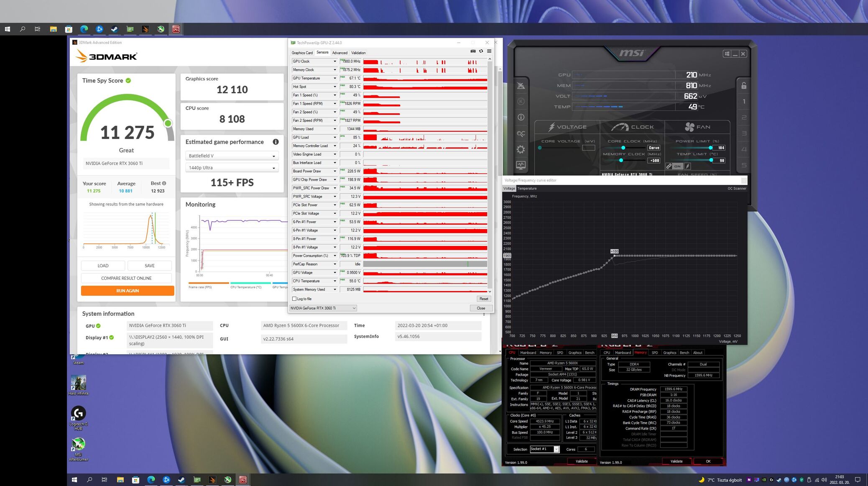Click the RUN AGAIN button
868x486 pixels.
point(128,291)
